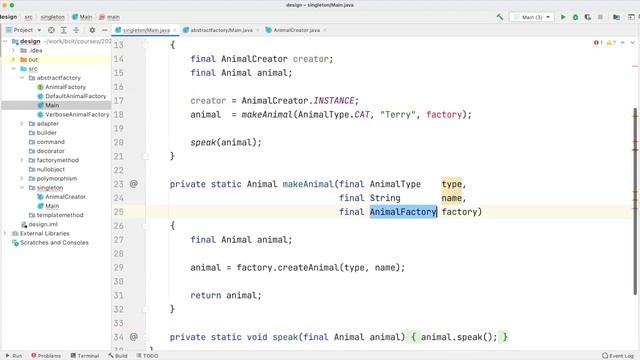Click the main method breadcrumb

[110, 17]
